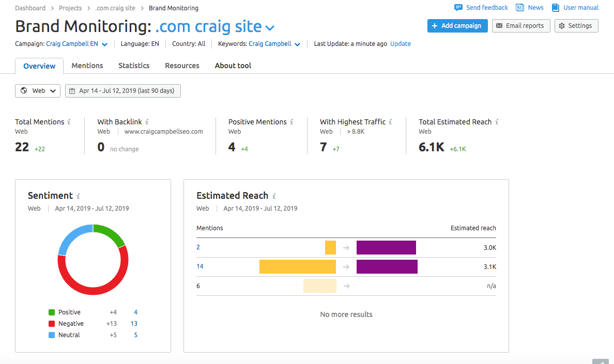614x364 pixels.
Task: Open the Web source dropdown
Action: (38, 91)
